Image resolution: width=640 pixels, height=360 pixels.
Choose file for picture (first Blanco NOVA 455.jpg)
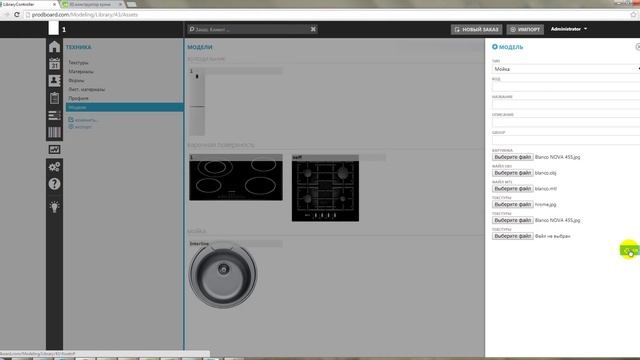pos(513,157)
